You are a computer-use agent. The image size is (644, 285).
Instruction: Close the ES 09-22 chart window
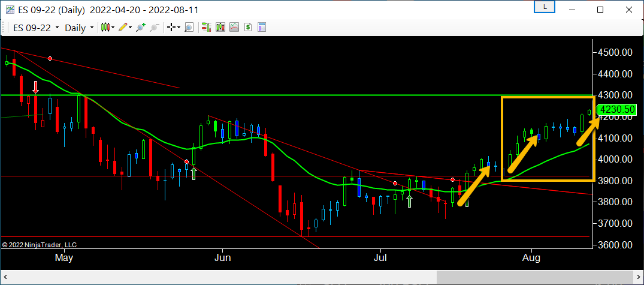pyautogui.click(x=628, y=10)
